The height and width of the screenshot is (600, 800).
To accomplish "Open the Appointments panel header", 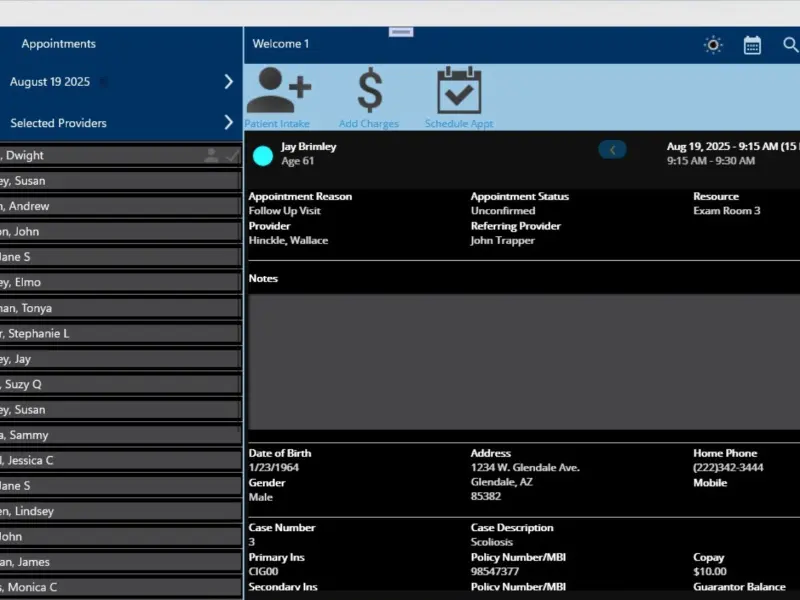I will [59, 44].
